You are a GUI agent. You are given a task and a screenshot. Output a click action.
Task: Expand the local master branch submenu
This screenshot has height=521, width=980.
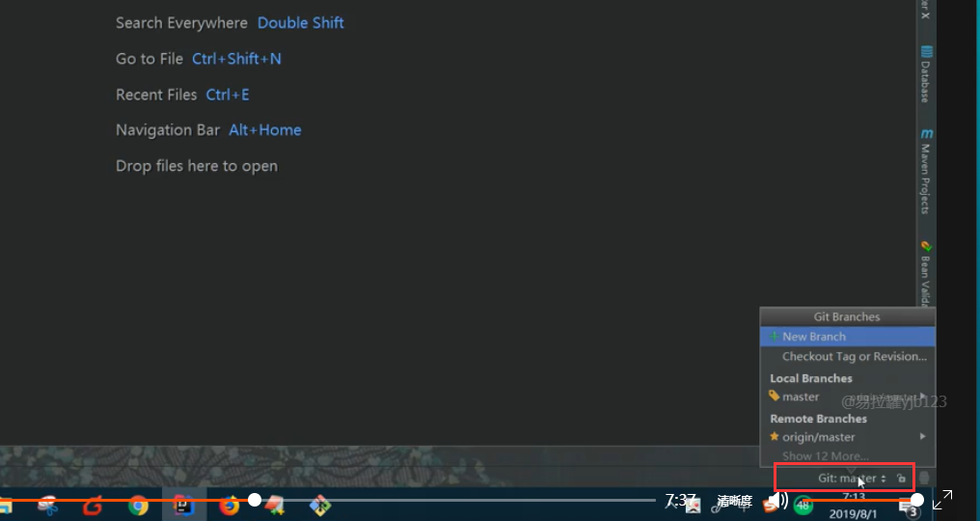(848, 397)
